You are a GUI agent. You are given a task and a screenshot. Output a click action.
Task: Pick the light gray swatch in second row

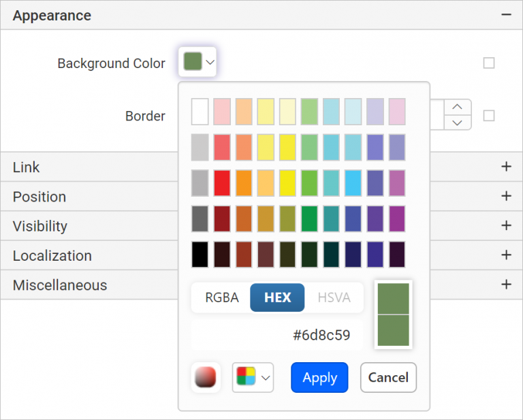click(x=200, y=147)
